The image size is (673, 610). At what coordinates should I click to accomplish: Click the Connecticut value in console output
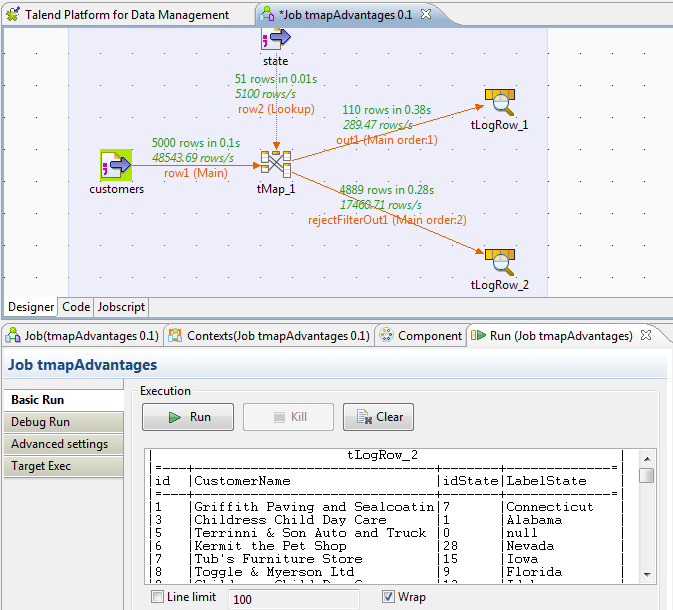click(x=550, y=507)
